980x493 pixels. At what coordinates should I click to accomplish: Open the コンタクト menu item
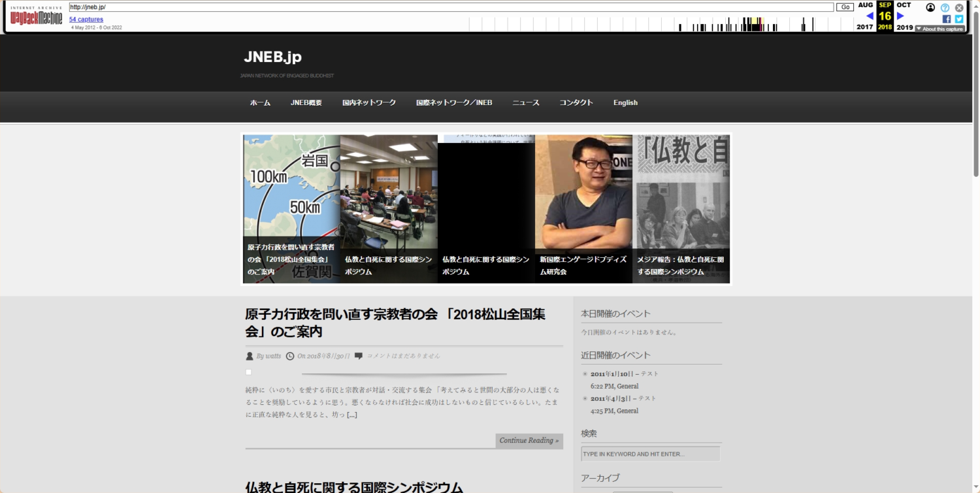tap(576, 103)
